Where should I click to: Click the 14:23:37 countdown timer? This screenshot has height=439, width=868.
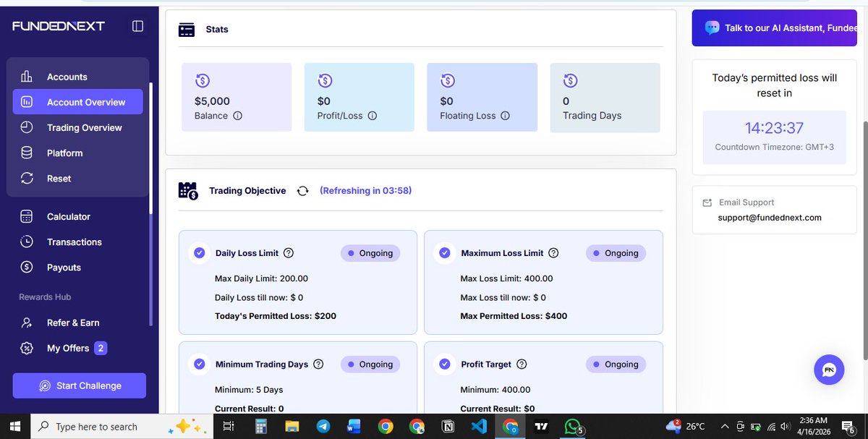click(x=775, y=128)
